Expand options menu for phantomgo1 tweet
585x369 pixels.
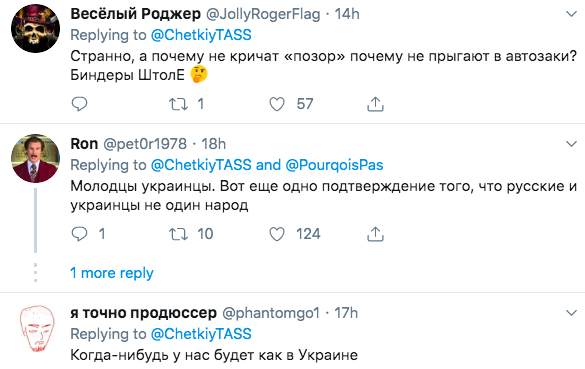[x=571, y=313]
